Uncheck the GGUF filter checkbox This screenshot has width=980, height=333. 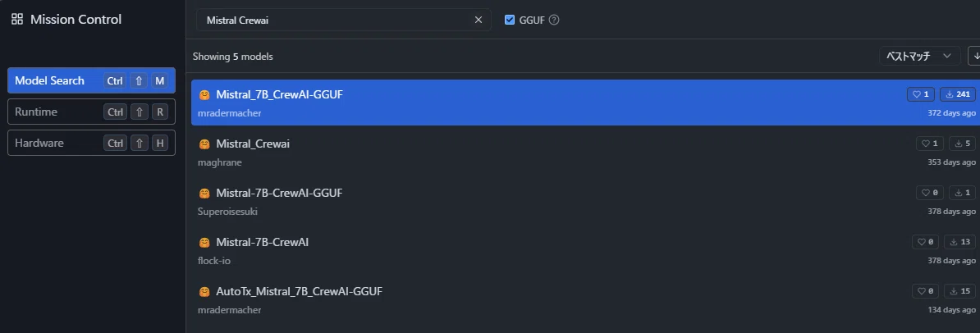coord(510,20)
